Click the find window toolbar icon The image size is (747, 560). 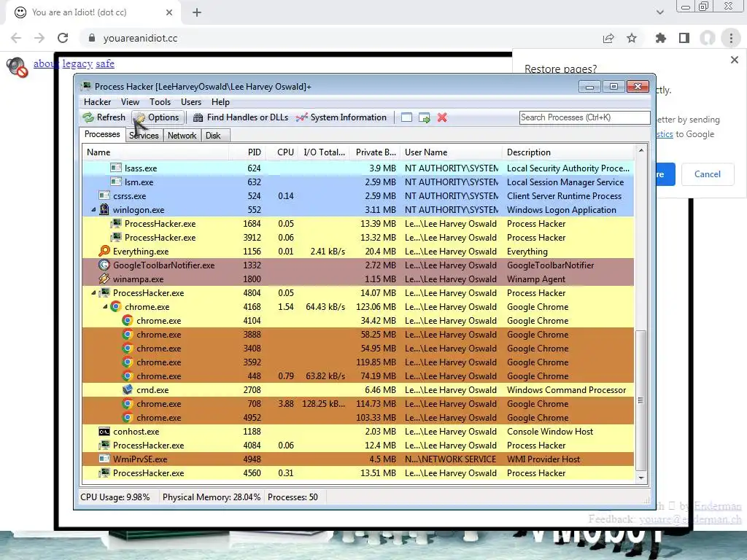[x=406, y=117]
